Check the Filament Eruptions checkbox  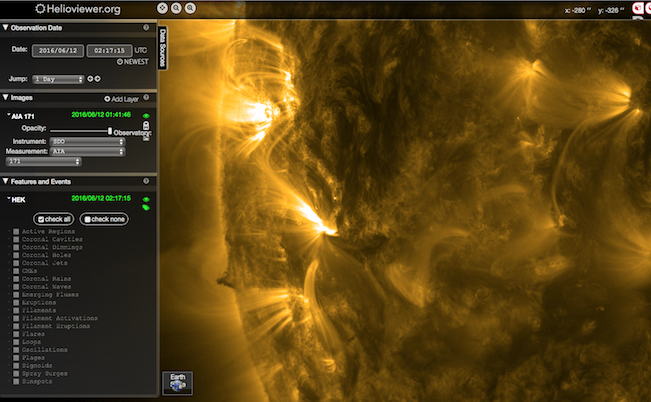[16, 326]
